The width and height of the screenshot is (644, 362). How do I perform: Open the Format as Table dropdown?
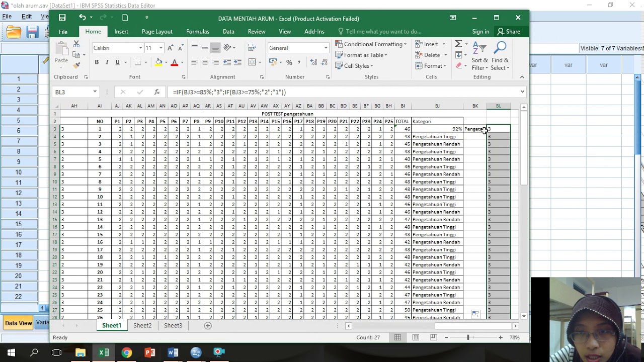click(361, 55)
